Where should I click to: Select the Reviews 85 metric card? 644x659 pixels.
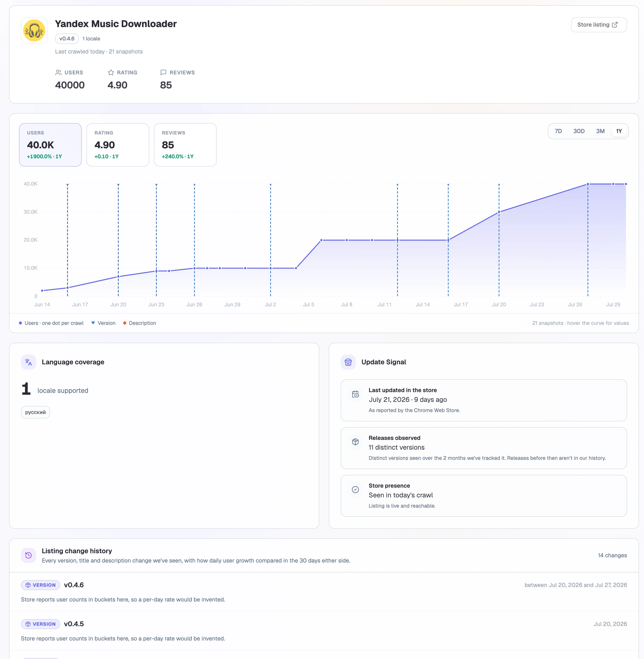pyautogui.click(x=185, y=145)
